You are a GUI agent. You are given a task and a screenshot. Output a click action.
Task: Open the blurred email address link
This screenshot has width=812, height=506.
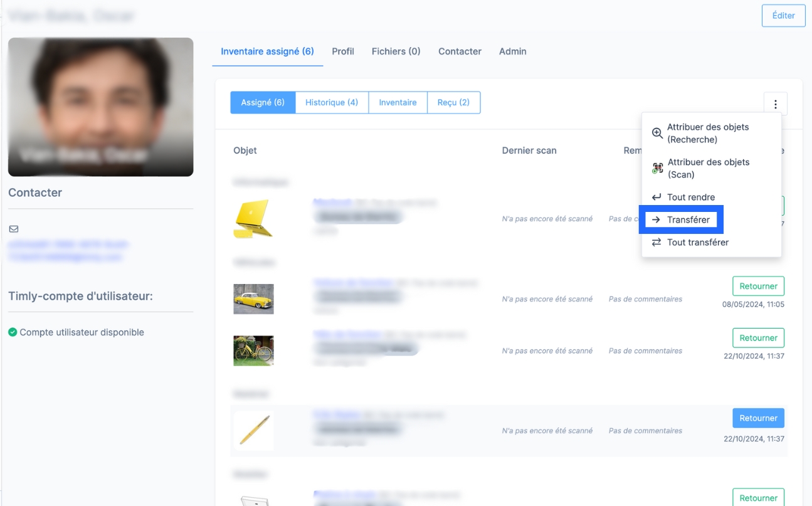69,250
